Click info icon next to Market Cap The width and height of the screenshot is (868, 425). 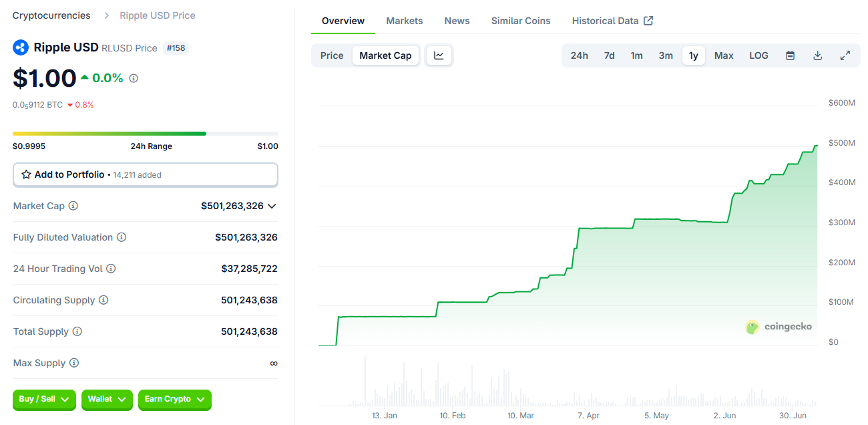(x=73, y=206)
